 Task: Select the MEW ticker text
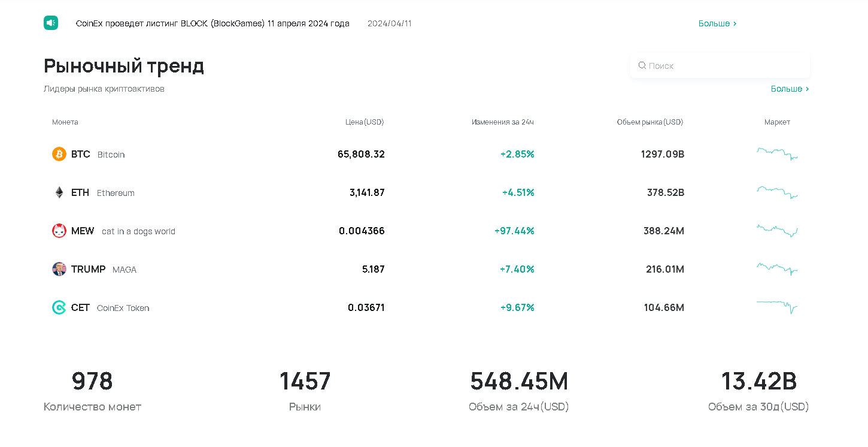[x=83, y=231]
